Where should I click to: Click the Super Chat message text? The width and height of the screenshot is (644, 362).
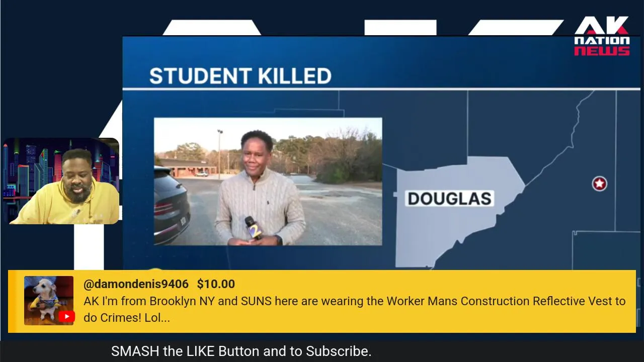(x=354, y=309)
